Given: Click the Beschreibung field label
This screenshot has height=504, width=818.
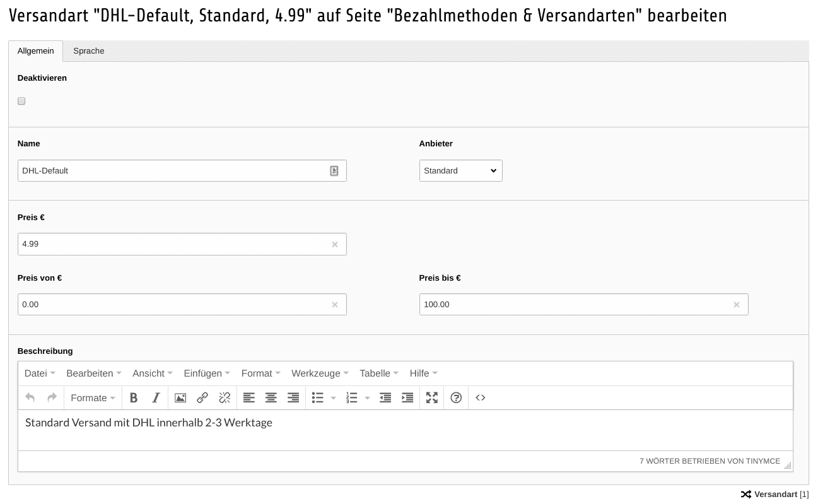Looking at the screenshot, I should click(45, 351).
